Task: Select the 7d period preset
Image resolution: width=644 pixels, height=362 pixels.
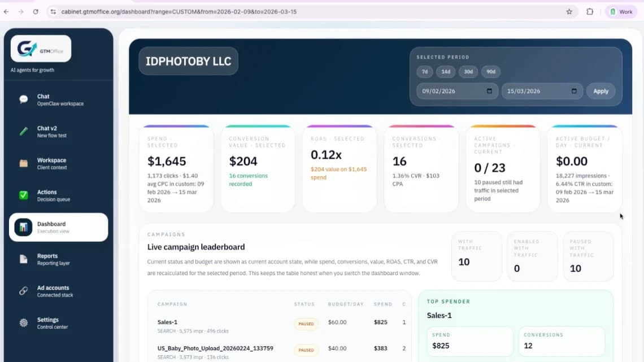Action: (425, 71)
